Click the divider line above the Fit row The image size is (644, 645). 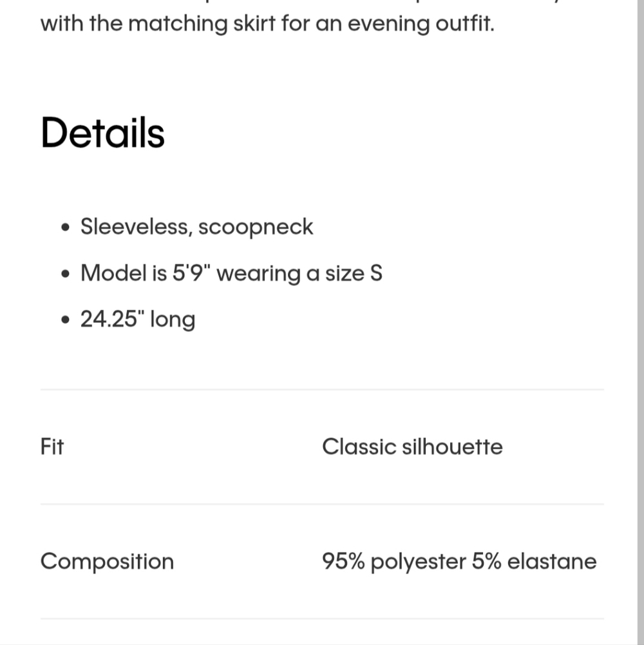(322, 389)
